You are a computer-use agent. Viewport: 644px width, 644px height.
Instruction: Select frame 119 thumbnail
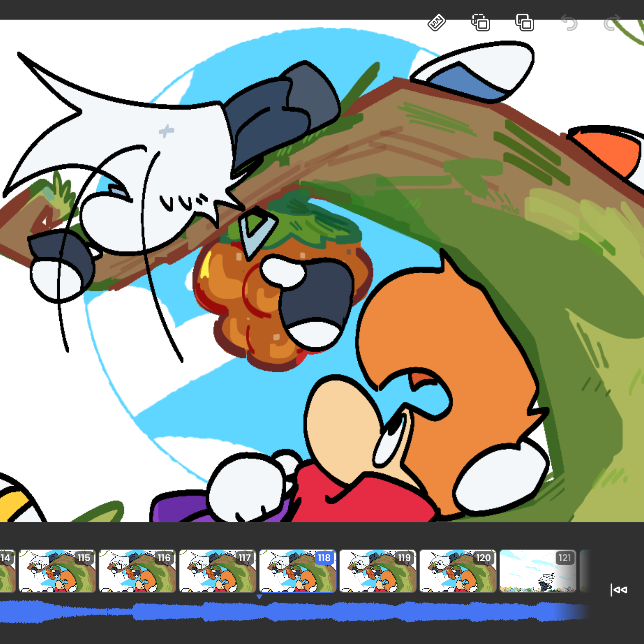(x=378, y=571)
